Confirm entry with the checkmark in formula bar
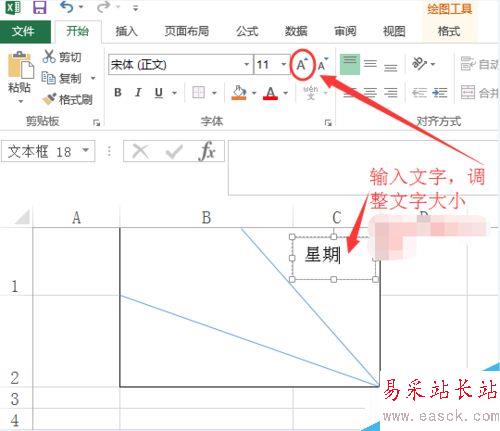This screenshot has height=431, width=500. click(174, 152)
